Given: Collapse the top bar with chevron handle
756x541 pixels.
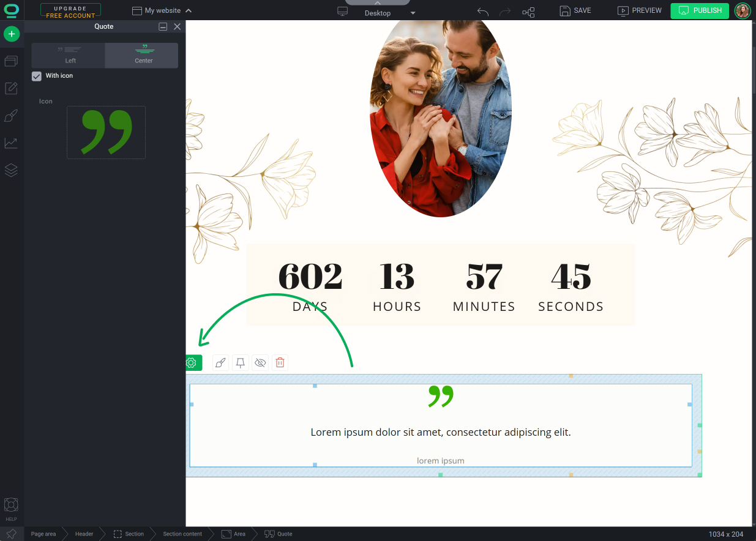Looking at the screenshot, I should pos(378,3).
